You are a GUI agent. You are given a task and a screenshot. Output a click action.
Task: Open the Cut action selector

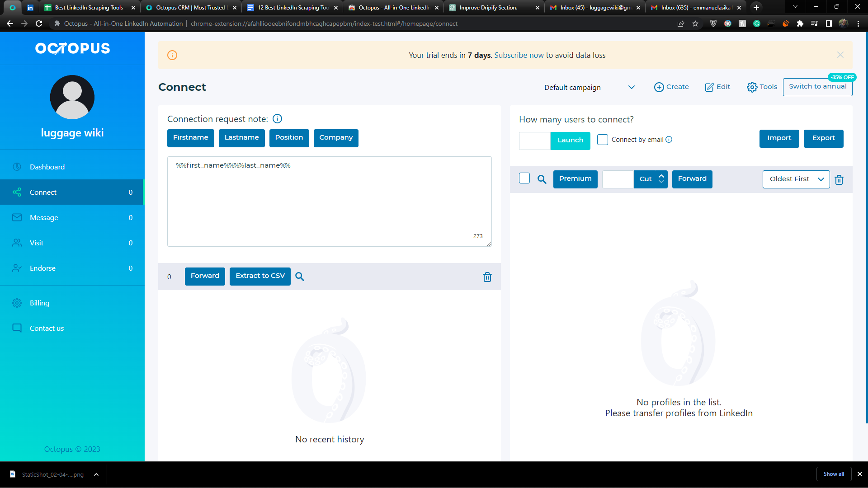651,179
